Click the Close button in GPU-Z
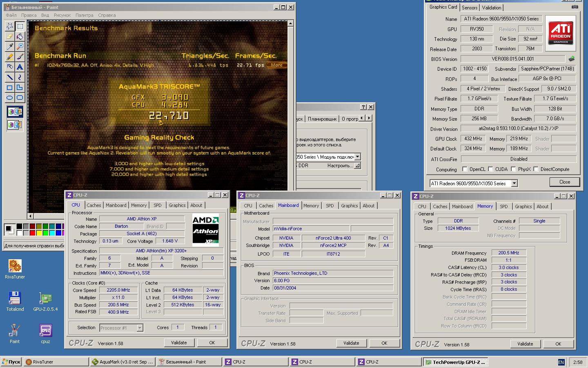588x368 pixels. click(565, 182)
